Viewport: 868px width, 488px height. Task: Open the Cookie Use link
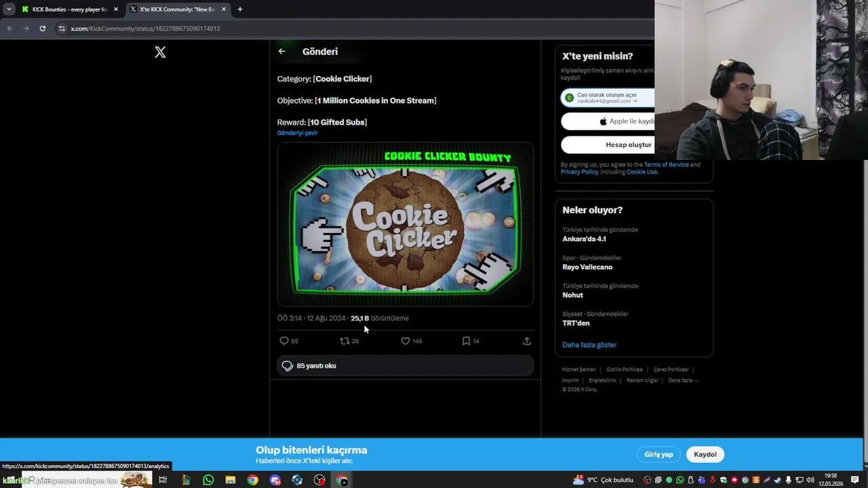[x=642, y=172]
